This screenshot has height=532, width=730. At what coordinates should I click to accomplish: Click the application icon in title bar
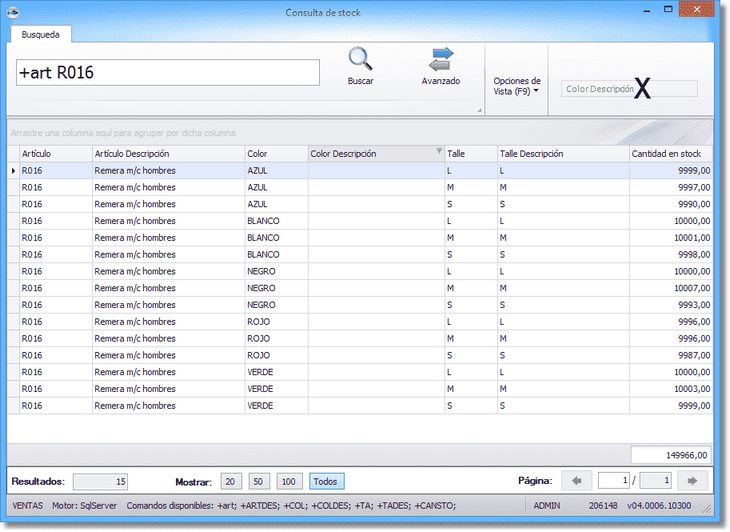(x=12, y=12)
